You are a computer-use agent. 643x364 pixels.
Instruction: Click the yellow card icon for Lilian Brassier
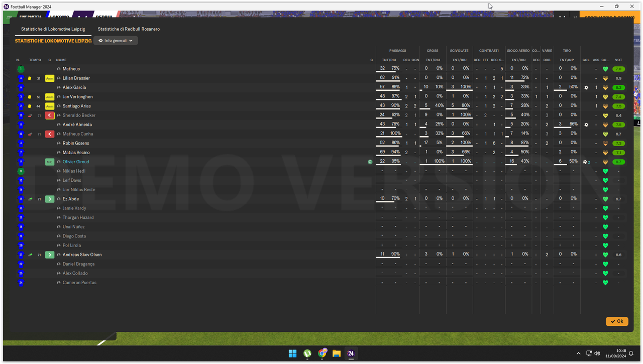click(x=30, y=78)
